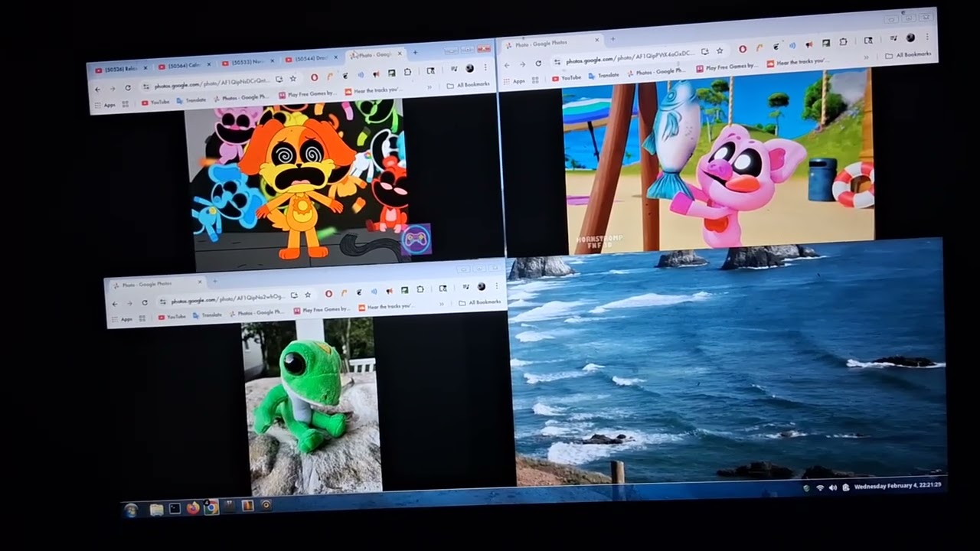Open three-dot menu in gecko photo window
Screen dimensions: 980x551
497,285
